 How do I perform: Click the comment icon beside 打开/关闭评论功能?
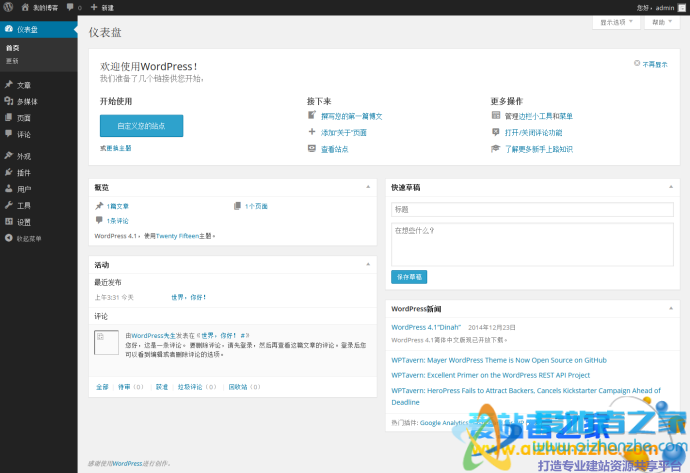pyautogui.click(x=495, y=132)
